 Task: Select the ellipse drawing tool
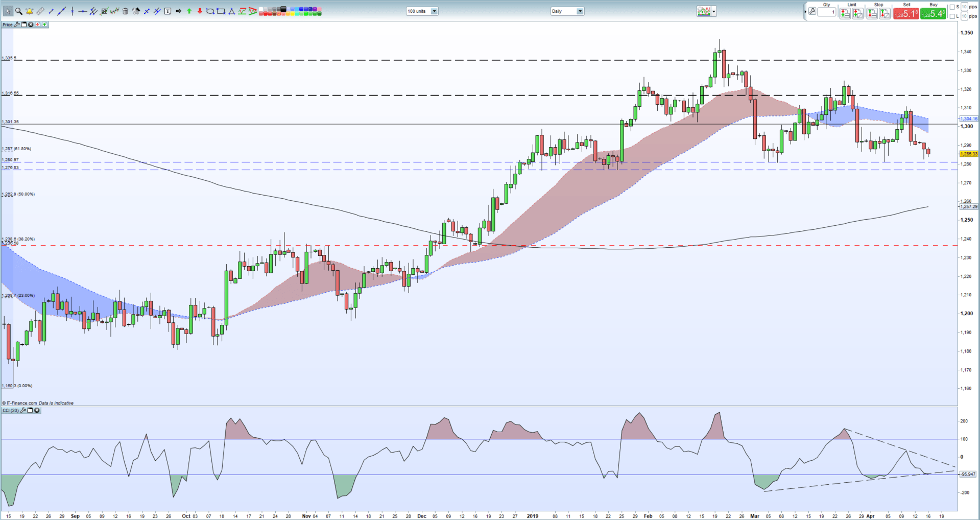click(x=210, y=11)
